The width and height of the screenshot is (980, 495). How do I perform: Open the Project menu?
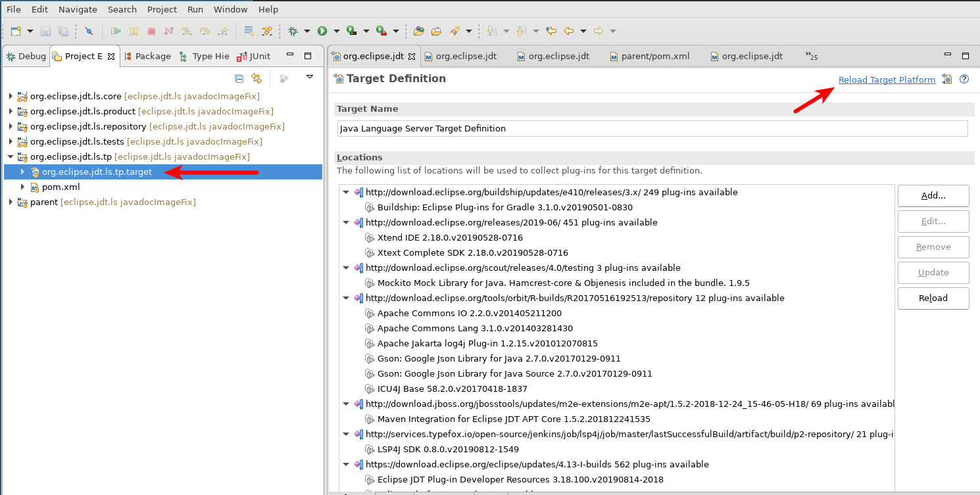(162, 9)
